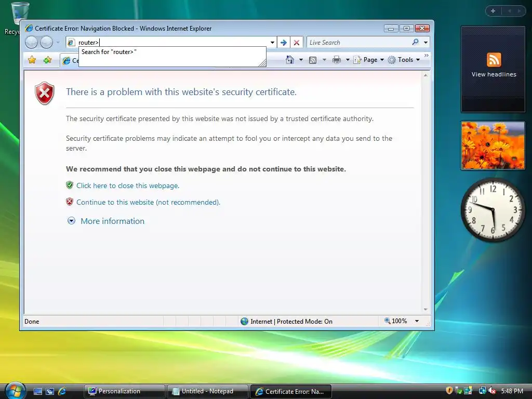Click the Done status text
The height and width of the screenshot is (399, 532).
pos(32,321)
